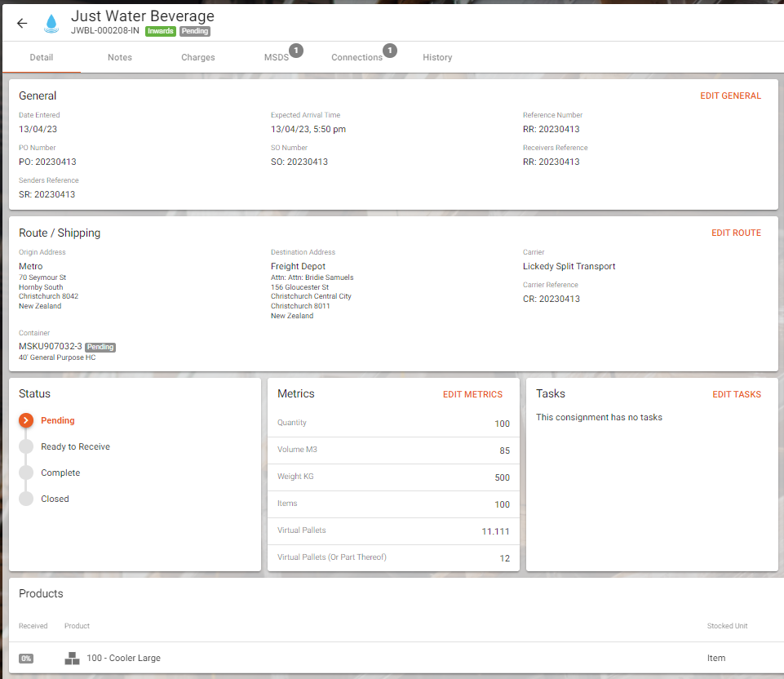Click the Weight KG value 500
The height and width of the screenshot is (679, 784).
pos(502,477)
